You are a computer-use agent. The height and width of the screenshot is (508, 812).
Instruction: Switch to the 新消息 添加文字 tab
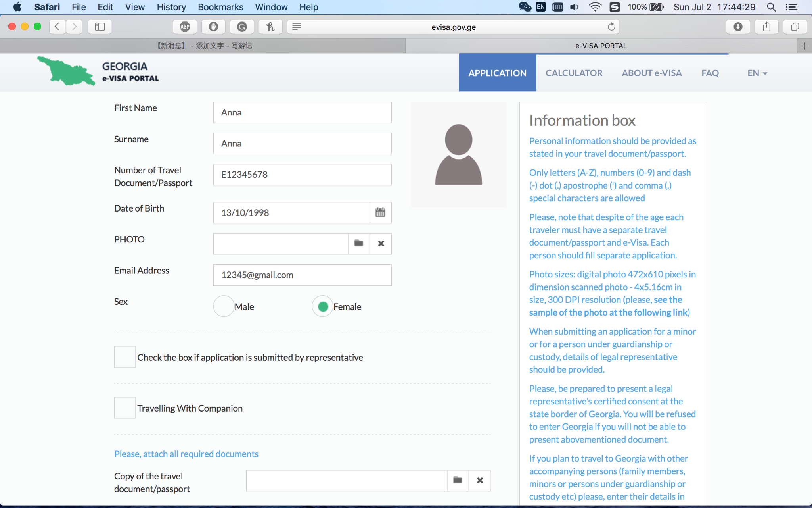click(x=203, y=46)
